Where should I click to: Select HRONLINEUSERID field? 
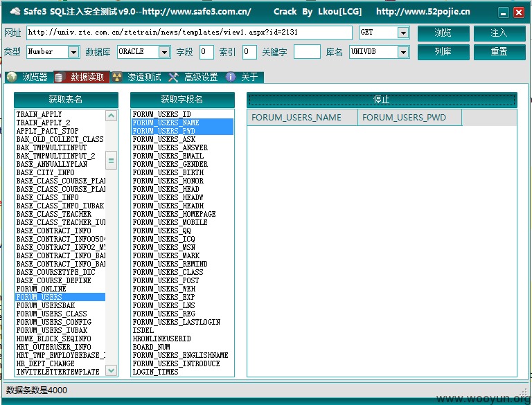[x=182, y=339]
